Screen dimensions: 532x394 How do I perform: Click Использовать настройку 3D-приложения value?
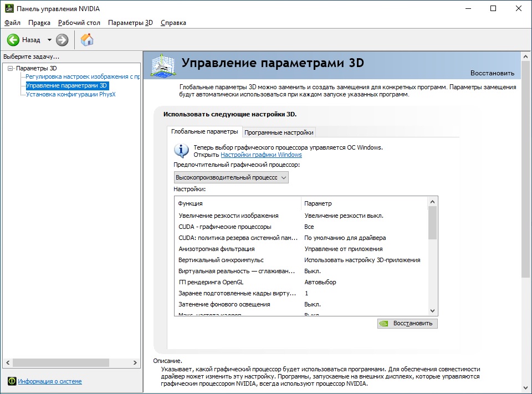pos(362,260)
